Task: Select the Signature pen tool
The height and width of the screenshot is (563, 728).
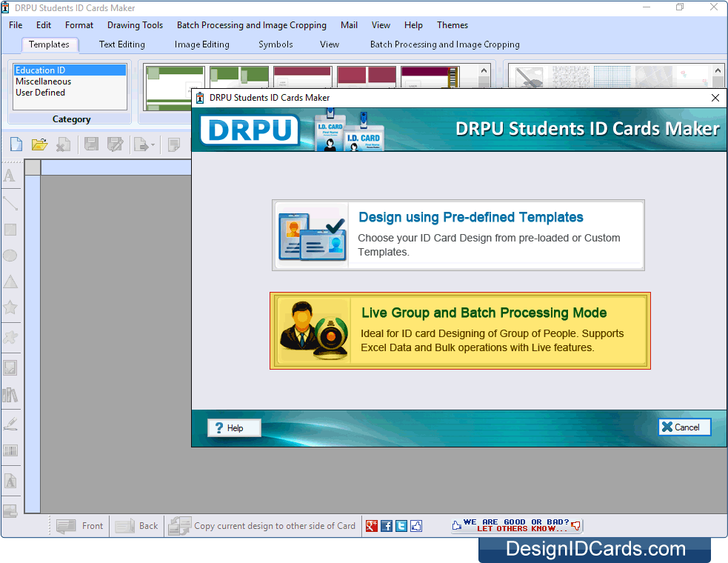Action: click(10, 424)
